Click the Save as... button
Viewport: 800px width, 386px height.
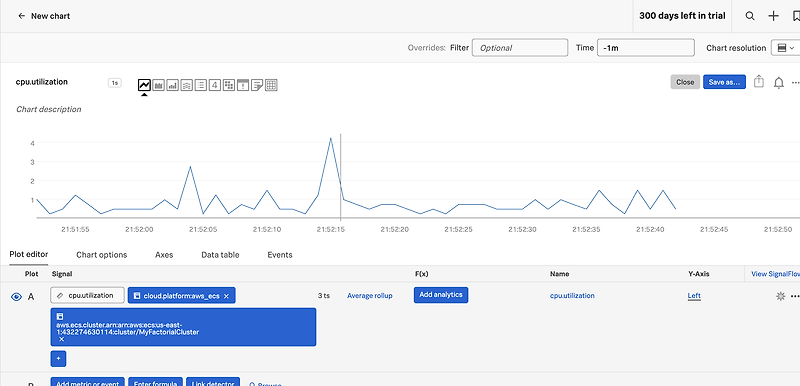[x=724, y=82]
